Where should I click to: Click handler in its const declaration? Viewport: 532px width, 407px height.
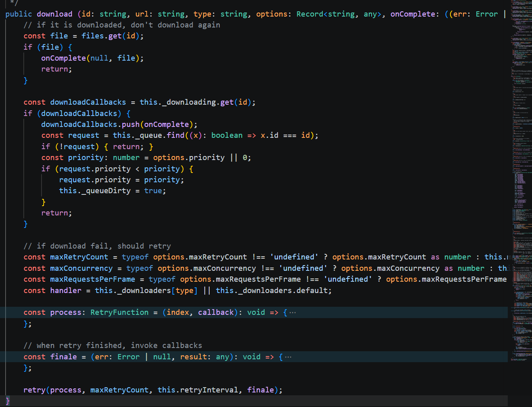(66, 291)
